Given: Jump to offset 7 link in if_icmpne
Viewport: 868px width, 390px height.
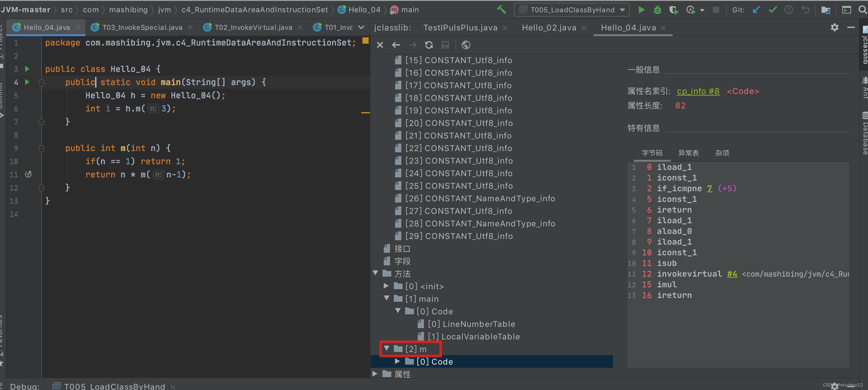Looking at the screenshot, I should [x=709, y=188].
